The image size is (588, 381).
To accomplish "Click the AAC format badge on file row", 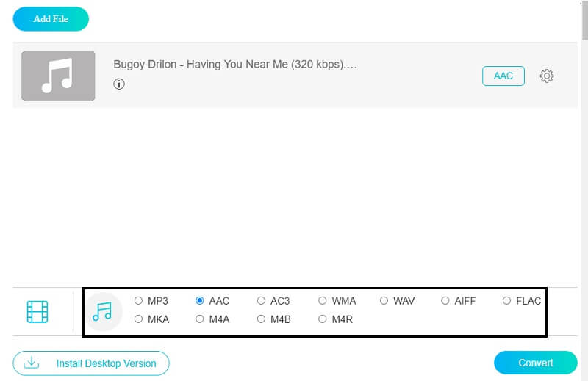I will coord(503,76).
